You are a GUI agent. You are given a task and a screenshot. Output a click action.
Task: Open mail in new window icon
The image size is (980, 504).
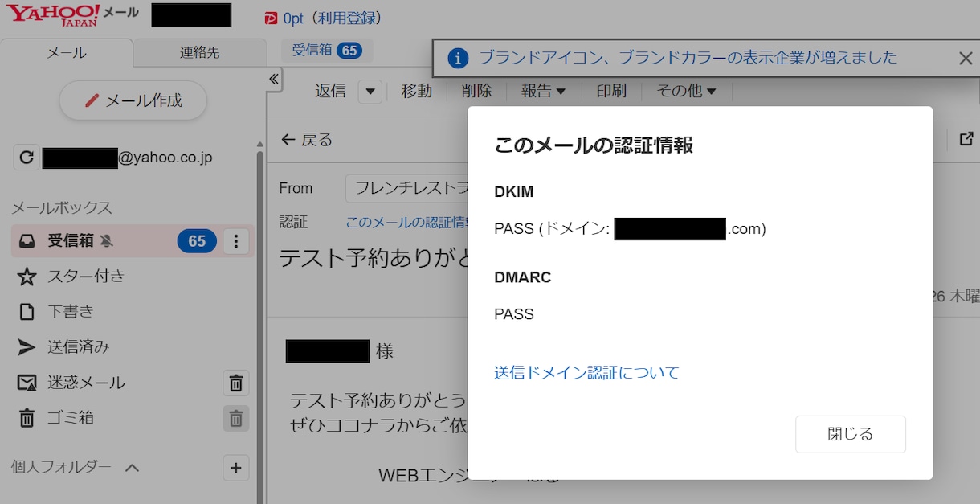(966, 139)
